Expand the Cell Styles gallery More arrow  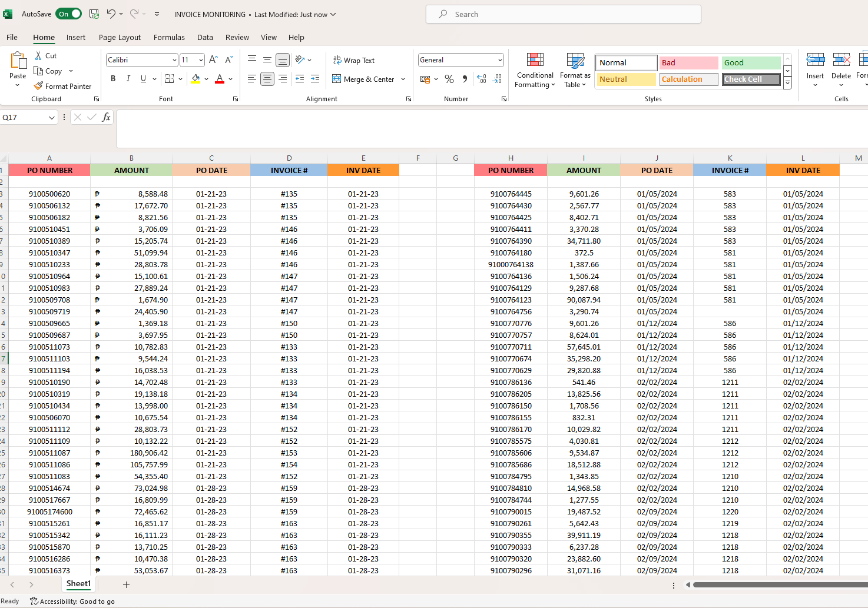(x=787, y=84)
